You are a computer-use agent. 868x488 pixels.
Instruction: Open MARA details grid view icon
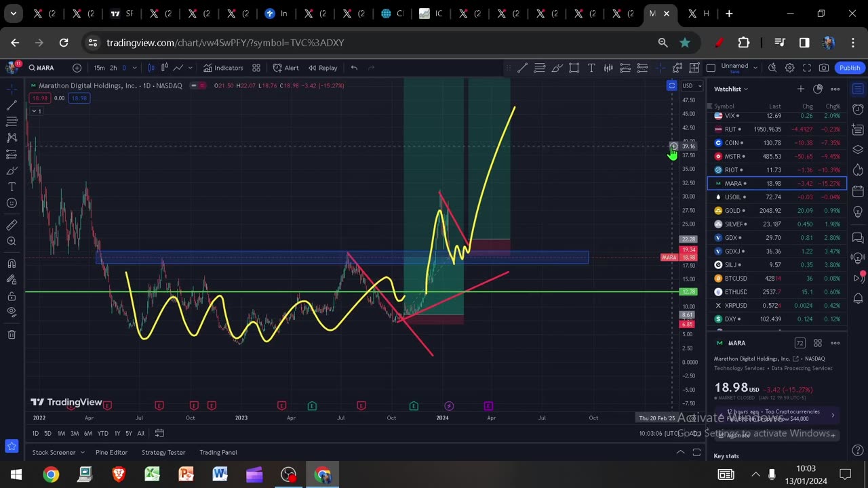click(818, 343)
